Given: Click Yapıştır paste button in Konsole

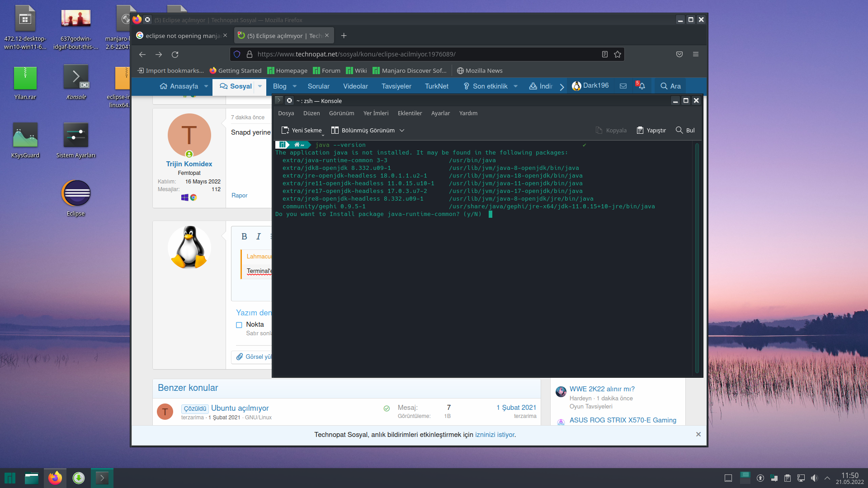Looking at the screenshot, I should pos(651,130).
